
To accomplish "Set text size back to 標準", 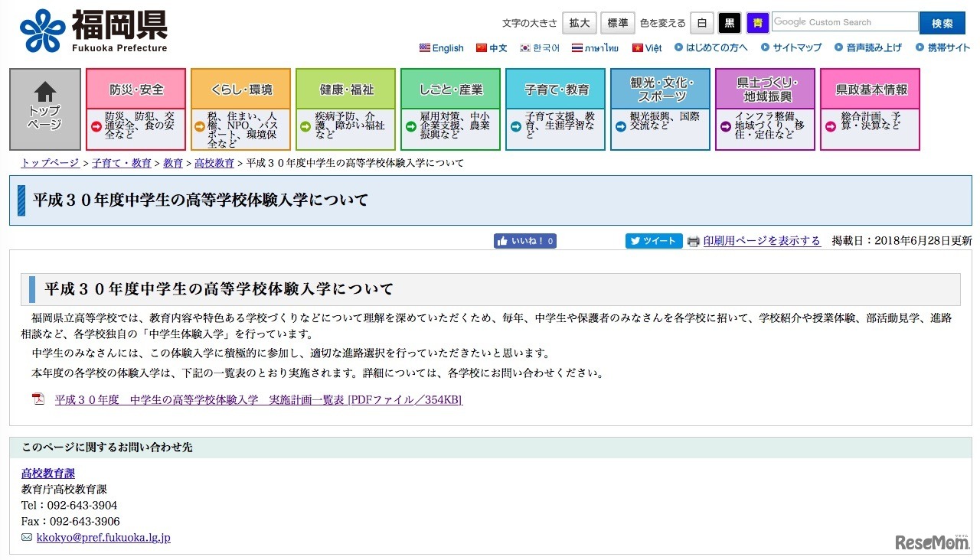I will coord(617,22).
